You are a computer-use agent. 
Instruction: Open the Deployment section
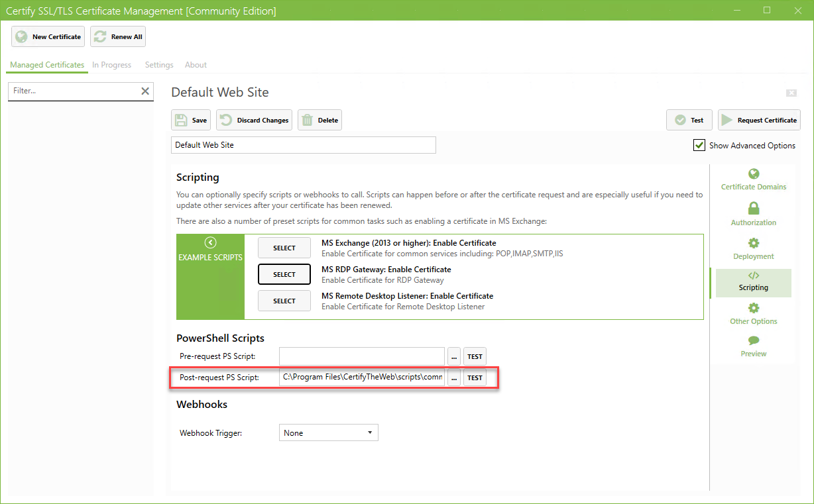(754, 249)
